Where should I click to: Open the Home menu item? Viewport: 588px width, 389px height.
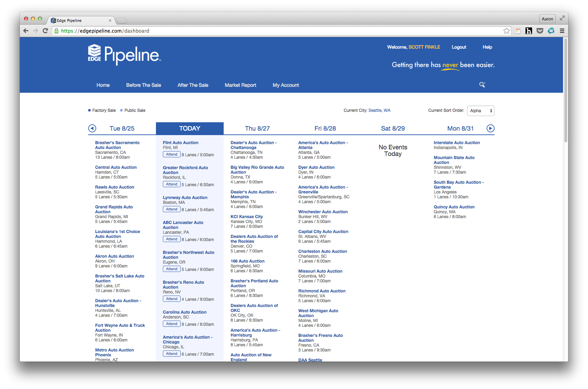[103, 85]
